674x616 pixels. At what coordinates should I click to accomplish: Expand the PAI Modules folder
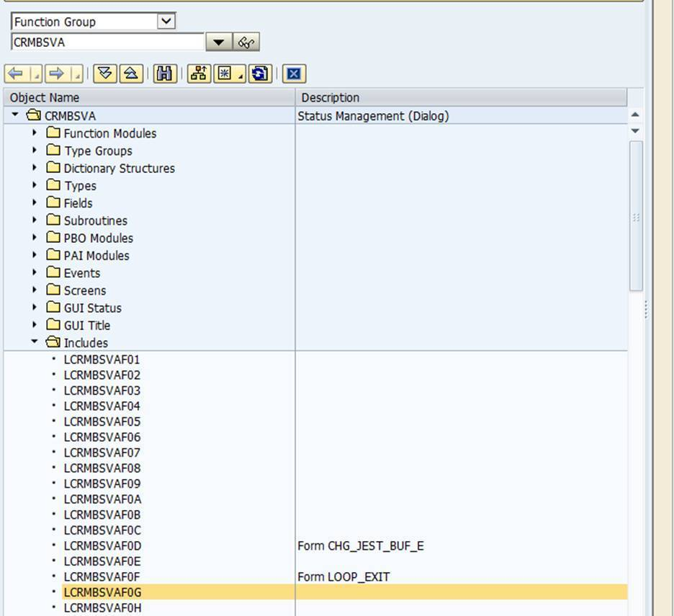click(x=35, y=255)
